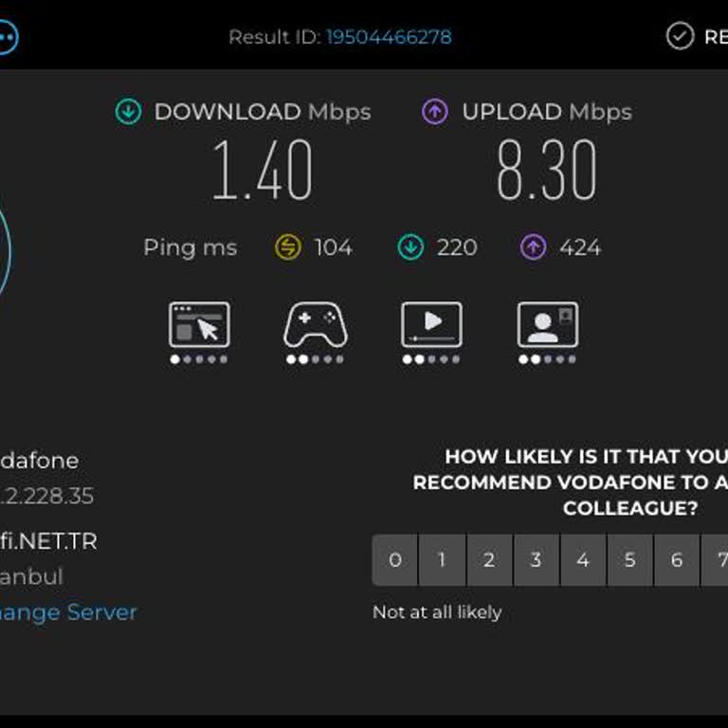This screenshot has width=728, height=728.
Task: Click the upload ping icon next to 424
Action: click(x=533, y=247)
